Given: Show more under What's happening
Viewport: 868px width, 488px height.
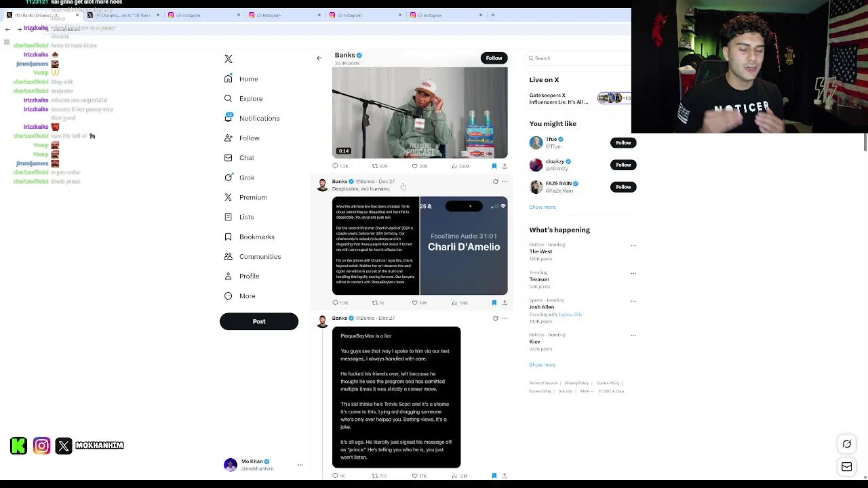Looking at the screenshot, I should coord(542,365).
